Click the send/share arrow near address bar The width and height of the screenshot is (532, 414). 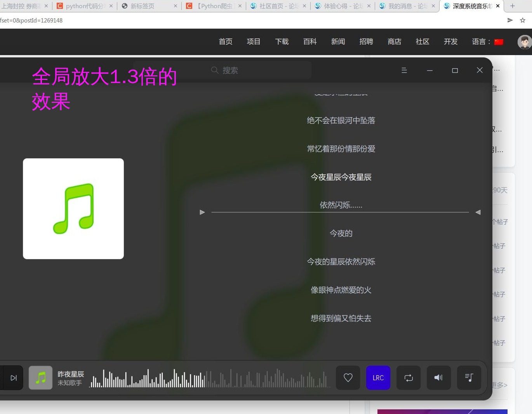[510, 20]
